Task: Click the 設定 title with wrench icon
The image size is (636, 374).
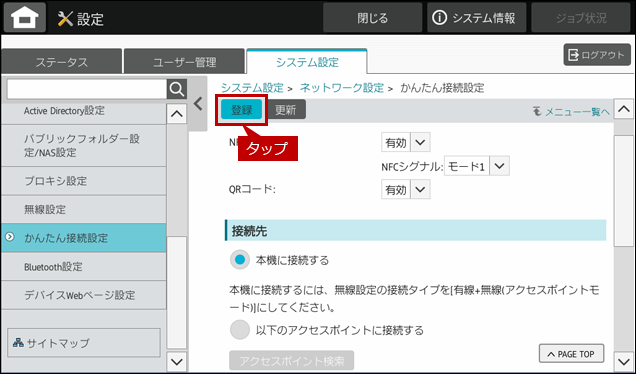Action: [x=80, y=18]
